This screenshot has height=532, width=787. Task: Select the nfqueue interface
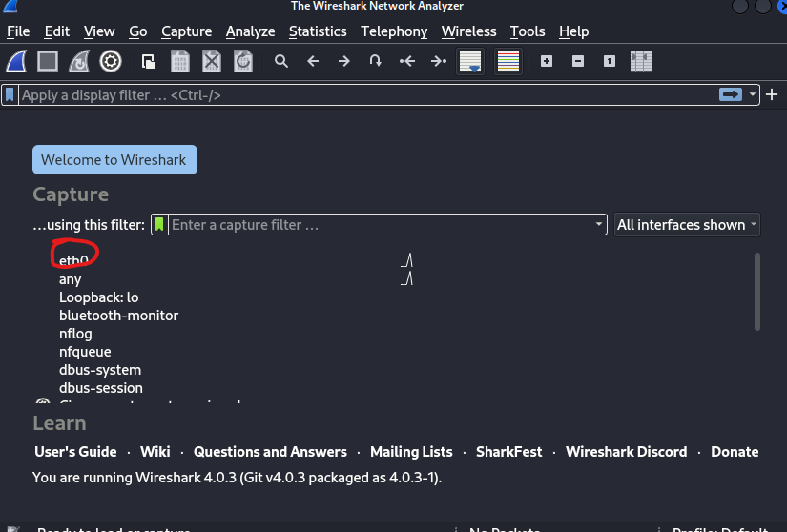coord(85,352)
